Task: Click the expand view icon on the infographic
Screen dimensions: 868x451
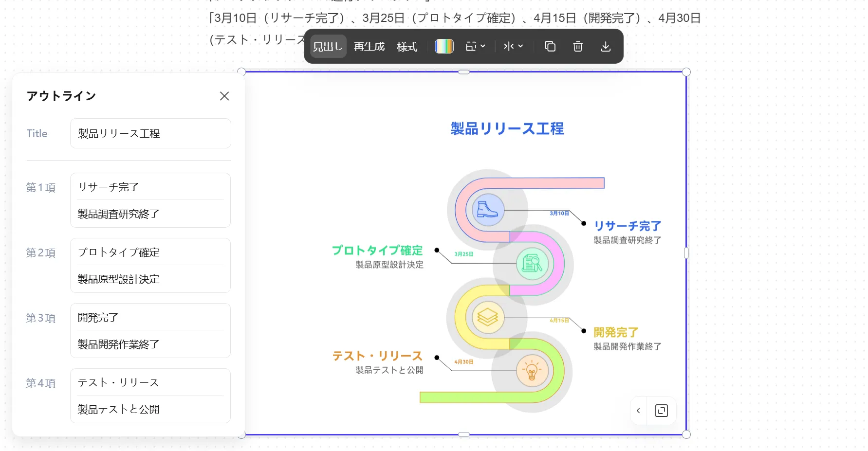Action: tap(661, 411)
